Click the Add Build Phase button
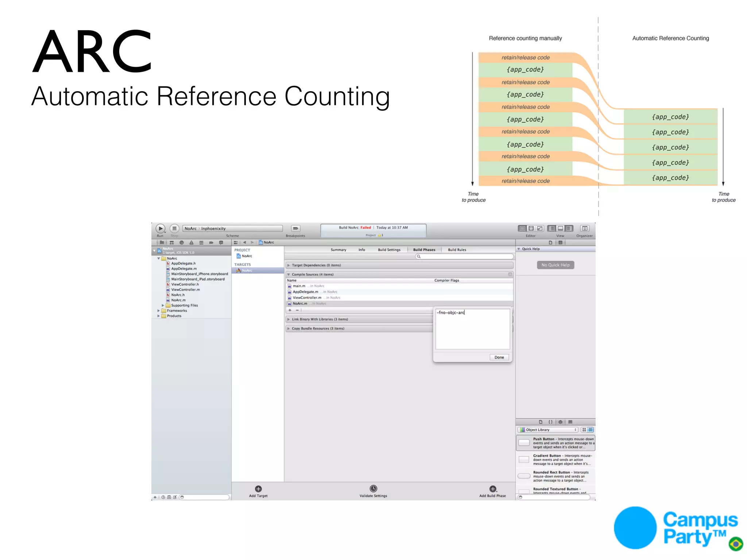 point(493,491)
